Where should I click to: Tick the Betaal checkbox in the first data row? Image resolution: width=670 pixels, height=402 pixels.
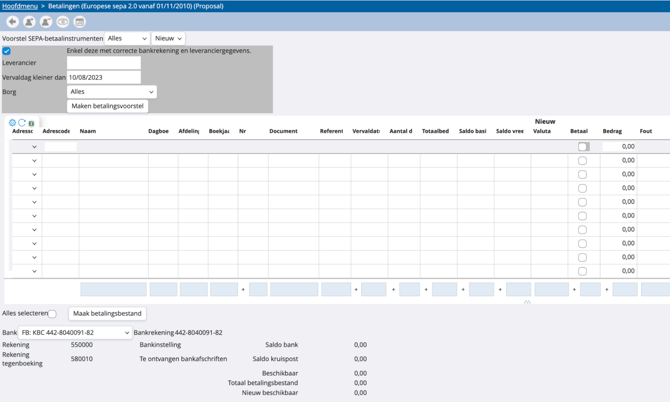coord(582,161)
